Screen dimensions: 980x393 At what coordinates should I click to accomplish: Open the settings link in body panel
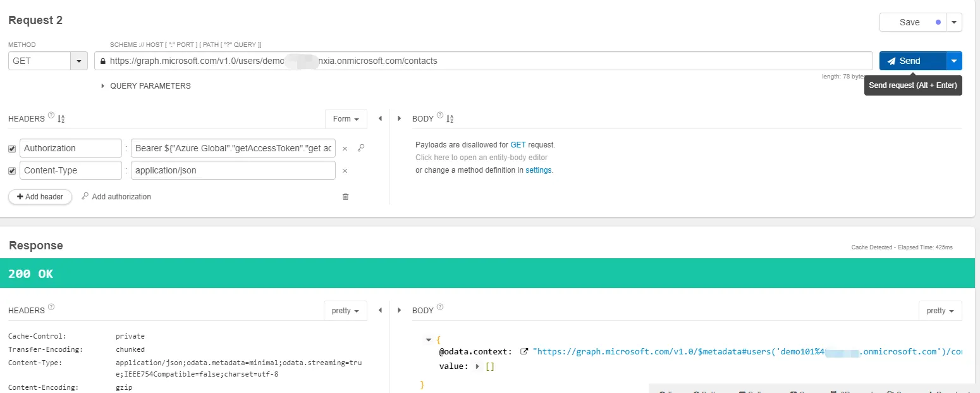pos(538,170)
